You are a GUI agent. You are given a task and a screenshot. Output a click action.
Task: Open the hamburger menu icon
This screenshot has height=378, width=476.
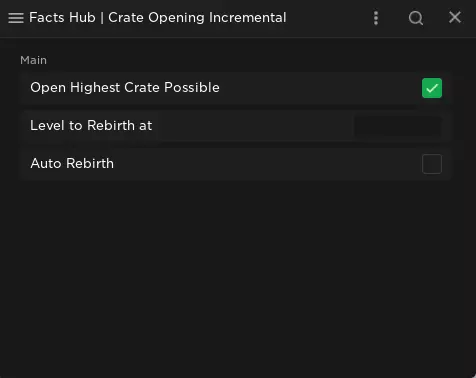(16, 18)
